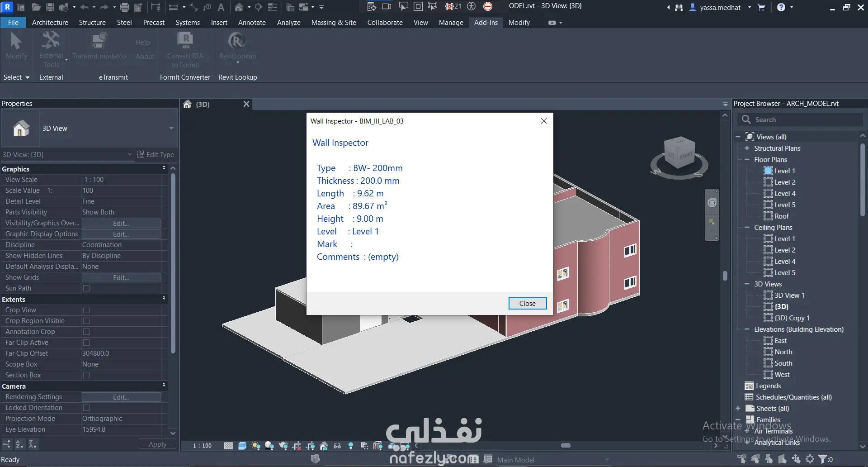Check the Crop View checkbox
This screenshot has height=467, width=868.
(86, 310)
